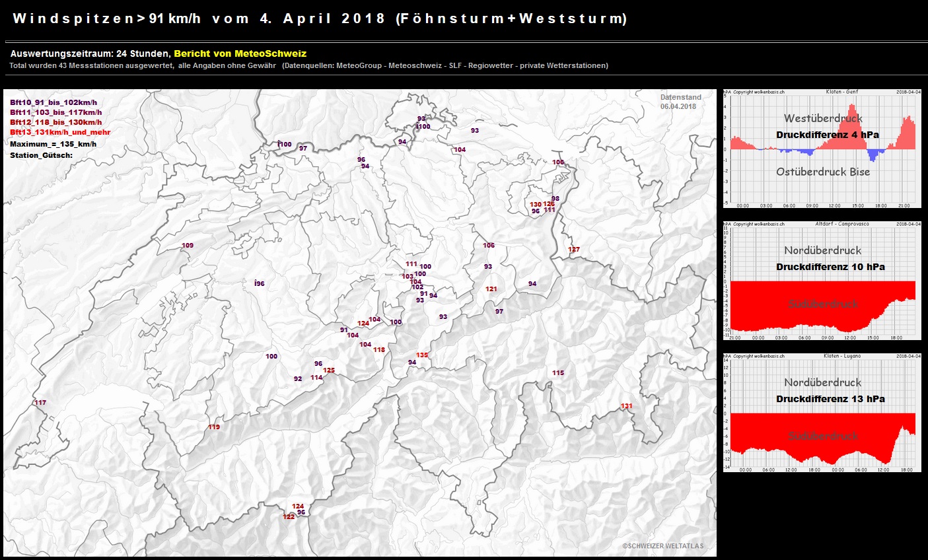Select the Bft13_131km/h_und_mehr legend entry
Screen dimensions: 928x560
click(x=60, y=132)
